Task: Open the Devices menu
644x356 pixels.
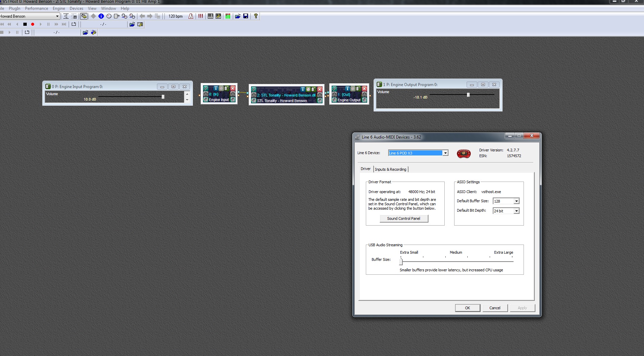Action: coord(76,8)
